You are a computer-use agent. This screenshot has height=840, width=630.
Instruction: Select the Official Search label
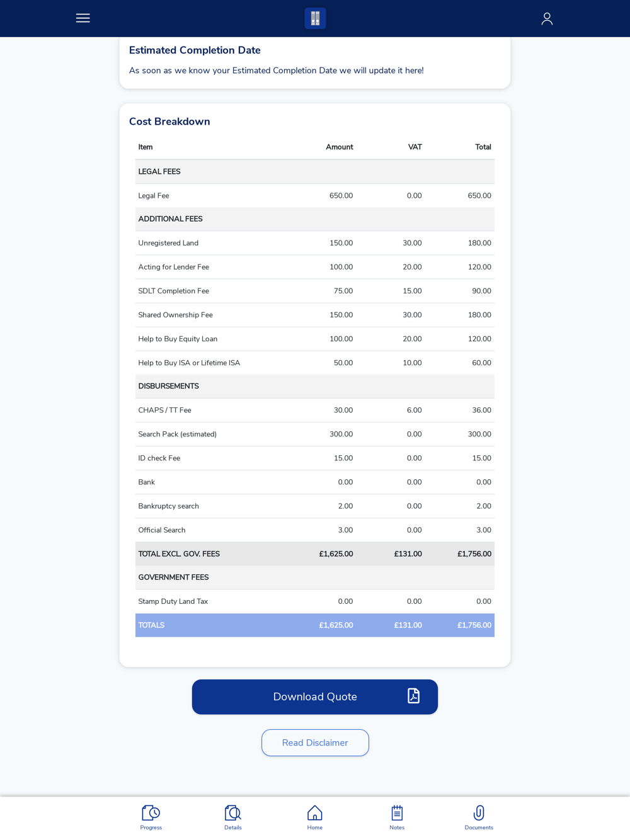pyautogui.click(x=162, y=530)
